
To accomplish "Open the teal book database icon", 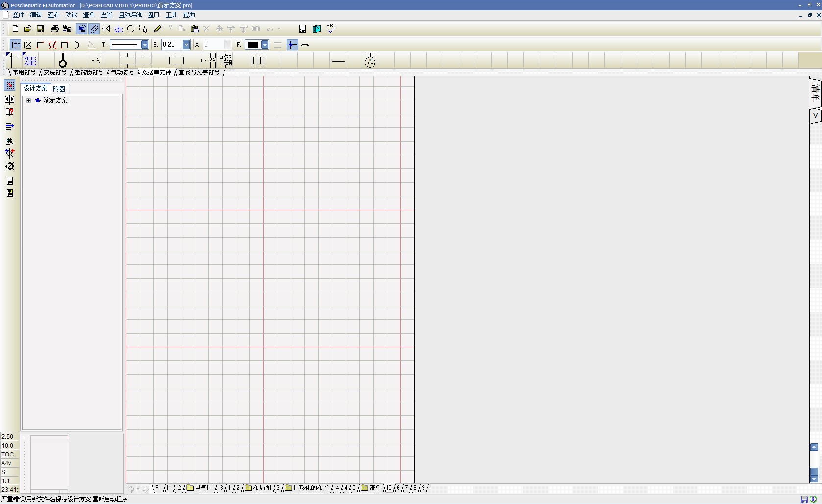I will [x=317, y=29].
